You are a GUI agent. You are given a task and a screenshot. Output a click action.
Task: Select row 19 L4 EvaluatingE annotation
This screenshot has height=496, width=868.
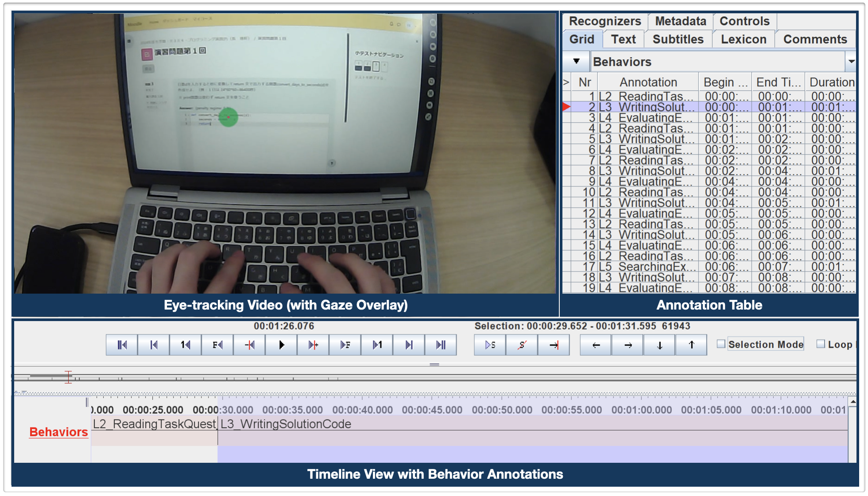click(x=709, y=288)
